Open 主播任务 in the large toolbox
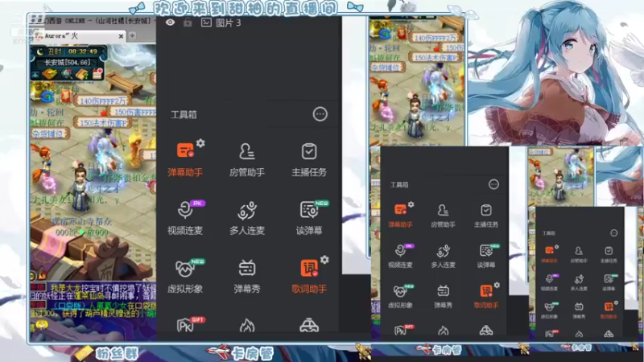Screen dimensions: 644x362 point(309,159)
